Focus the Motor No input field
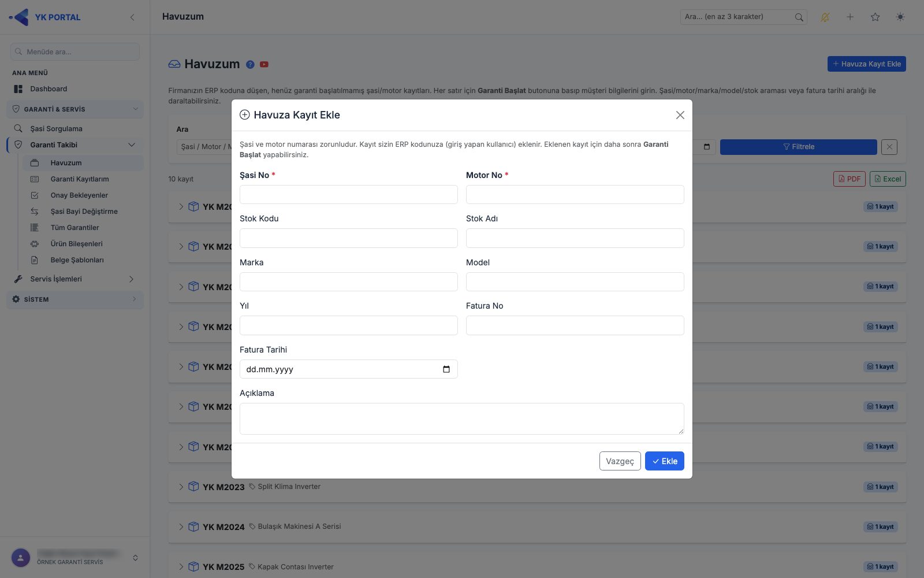 click(575, 194)
